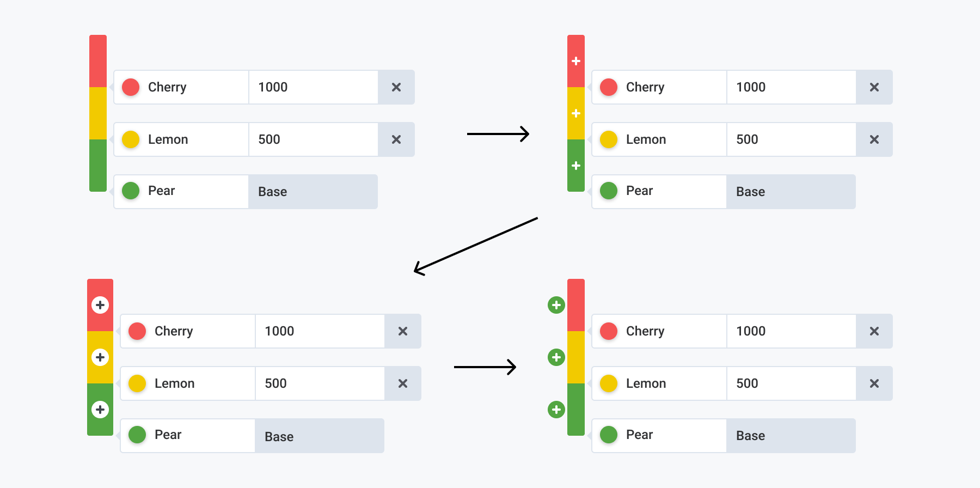The height and width of the screenshot is (488, 980).
Task: Delete Cherry entry in bottom-left panel
Action: (403, 331)
